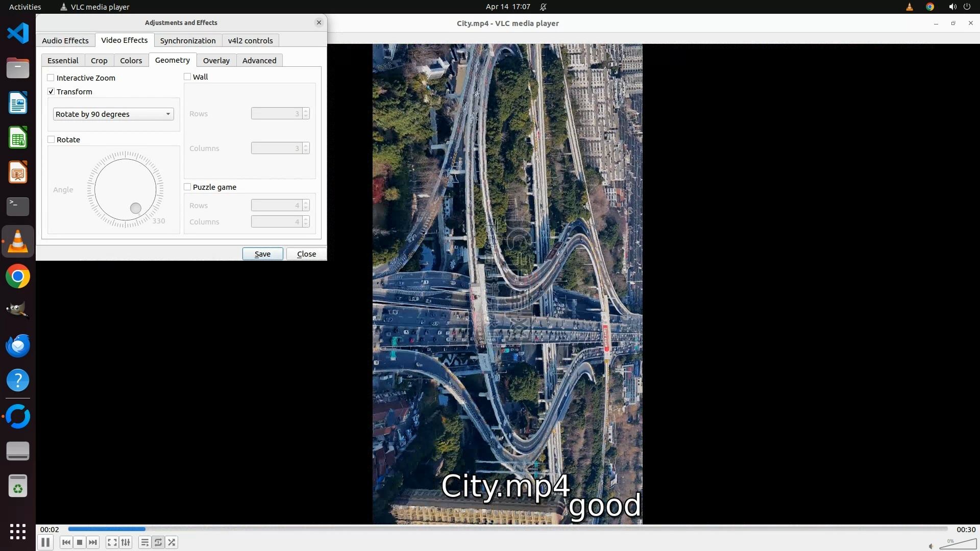This screenshot has width=980, height=551.
Task: Save the video effect settings
Action: tap(262, 254)
